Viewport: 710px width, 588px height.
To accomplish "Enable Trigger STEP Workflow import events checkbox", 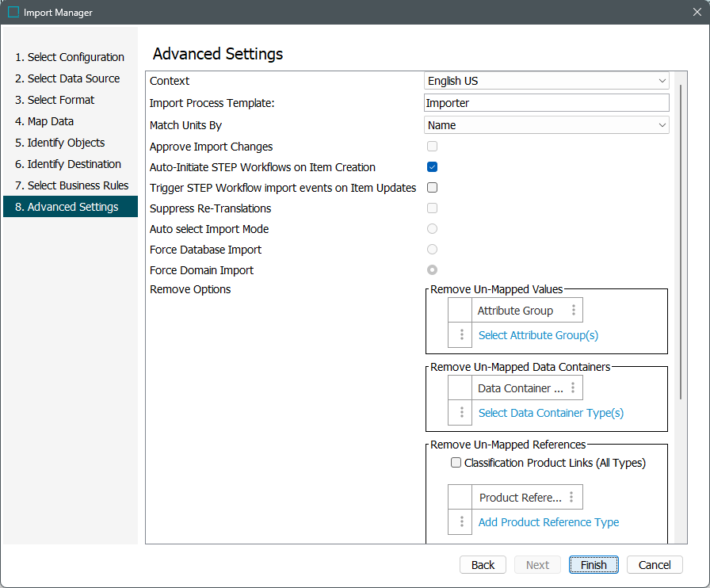I will (432, 188).
